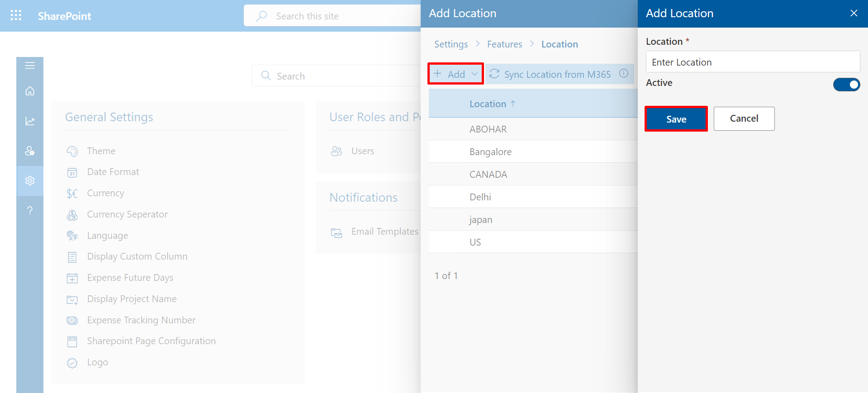Toggle the Active switch off
Screen dimensions: 868x393
click(x=846, y=85)
